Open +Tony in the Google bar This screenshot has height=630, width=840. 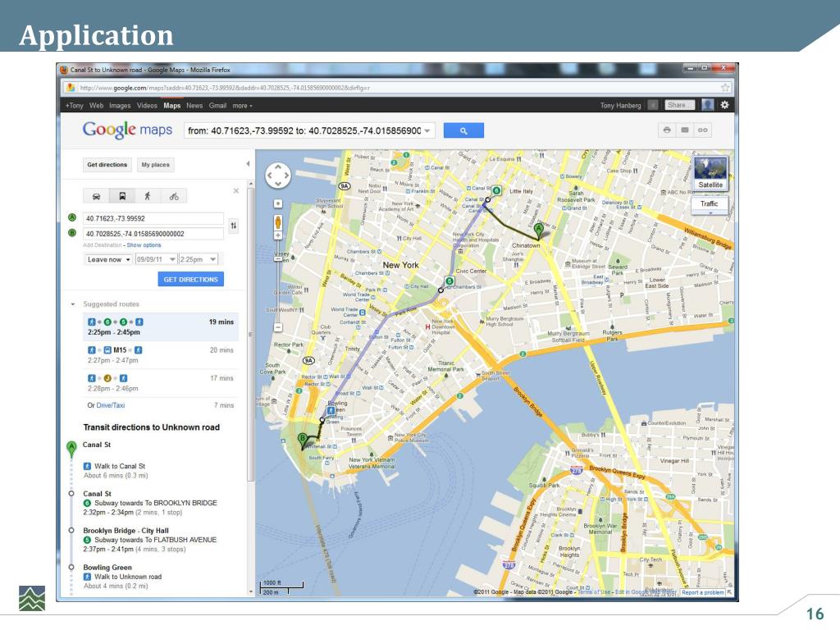pos(75,106)
